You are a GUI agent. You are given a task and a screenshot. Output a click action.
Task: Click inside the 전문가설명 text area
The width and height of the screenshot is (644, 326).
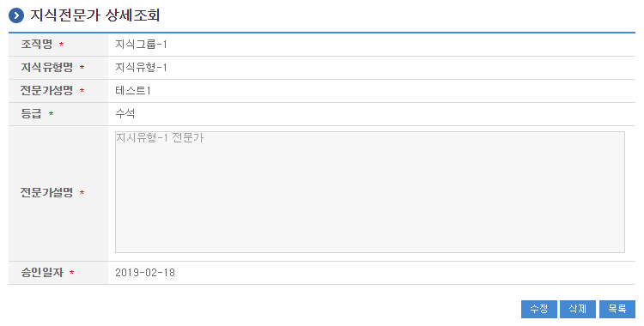(x=369, y=192)
